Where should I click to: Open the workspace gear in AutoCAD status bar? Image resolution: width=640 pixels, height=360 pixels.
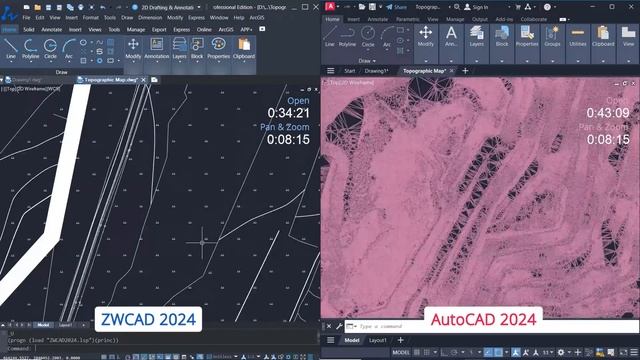click(561, 352)
